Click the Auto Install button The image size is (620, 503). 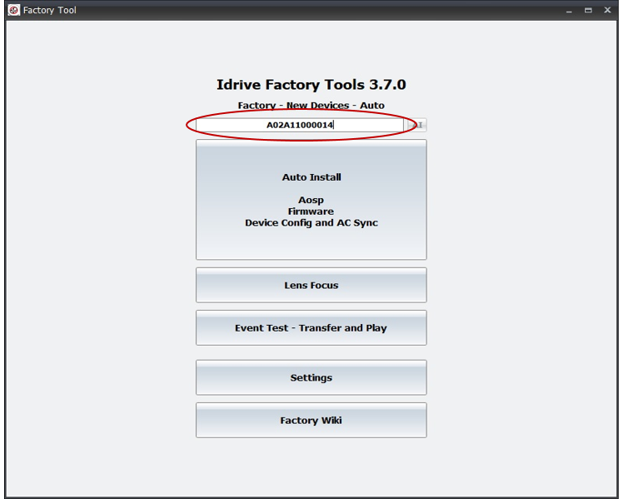pyautogui.click(x=311, y=200)
